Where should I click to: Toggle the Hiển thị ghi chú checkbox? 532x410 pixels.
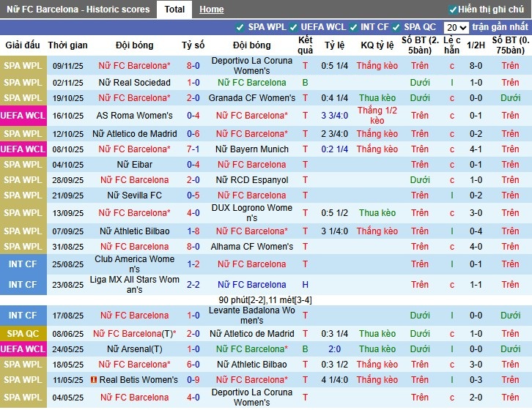pyautogui.click(x=453, y=10)
